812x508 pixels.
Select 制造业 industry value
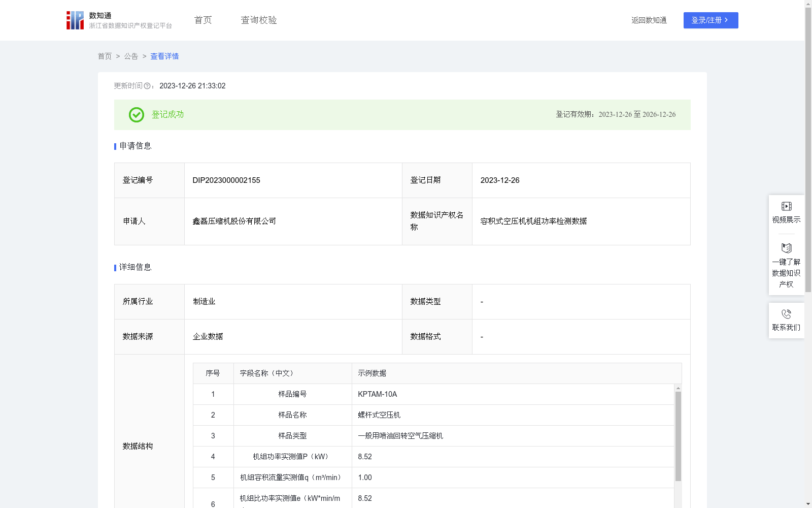(204, 302)
